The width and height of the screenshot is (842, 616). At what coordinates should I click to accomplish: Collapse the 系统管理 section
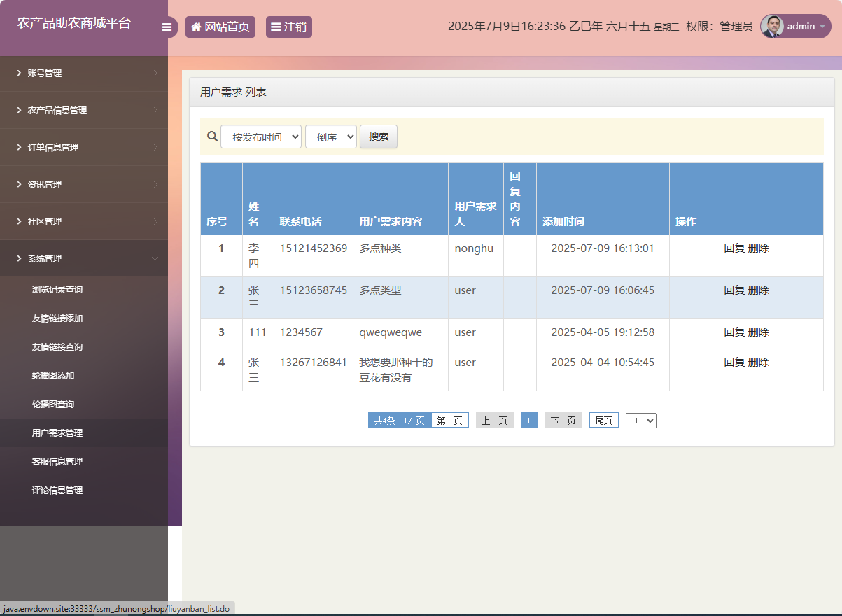(x=84, y=258)
